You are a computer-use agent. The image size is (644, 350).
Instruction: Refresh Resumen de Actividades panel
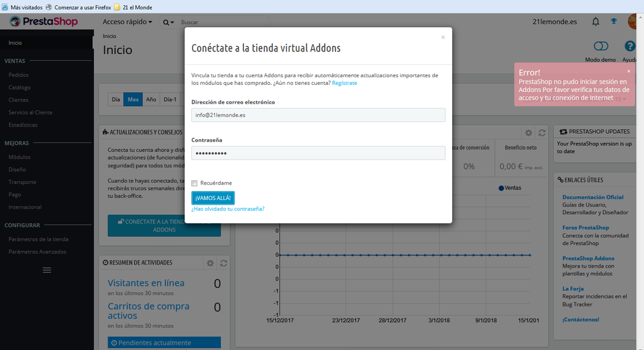223,263
